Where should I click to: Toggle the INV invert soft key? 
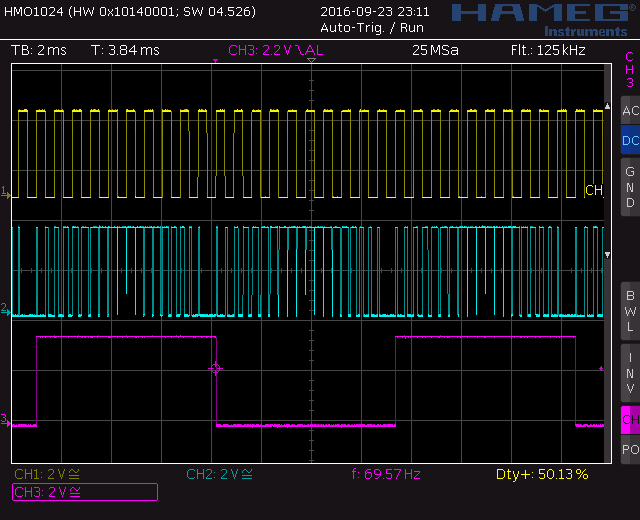pos(630,373)
